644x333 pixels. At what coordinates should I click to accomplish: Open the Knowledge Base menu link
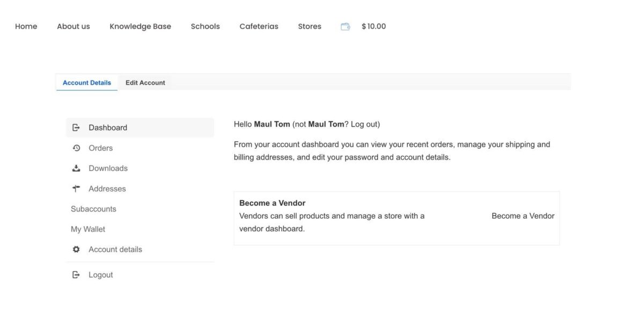point(140,26)
